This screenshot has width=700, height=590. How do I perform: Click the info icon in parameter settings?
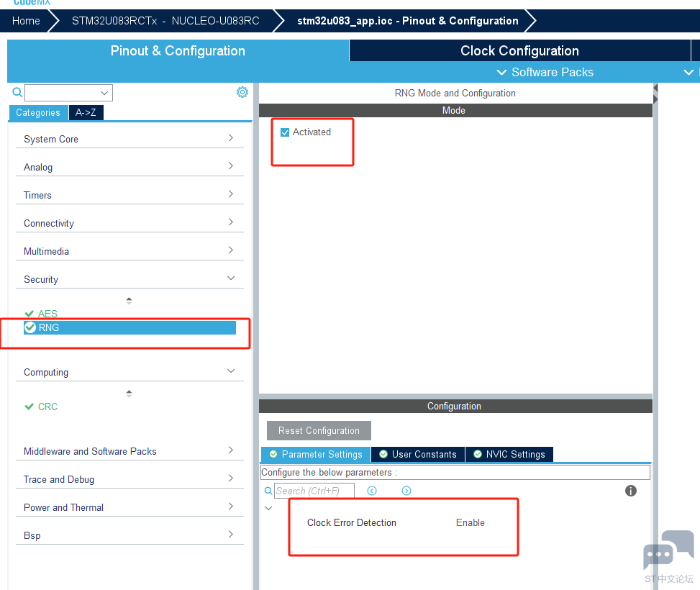630,491
